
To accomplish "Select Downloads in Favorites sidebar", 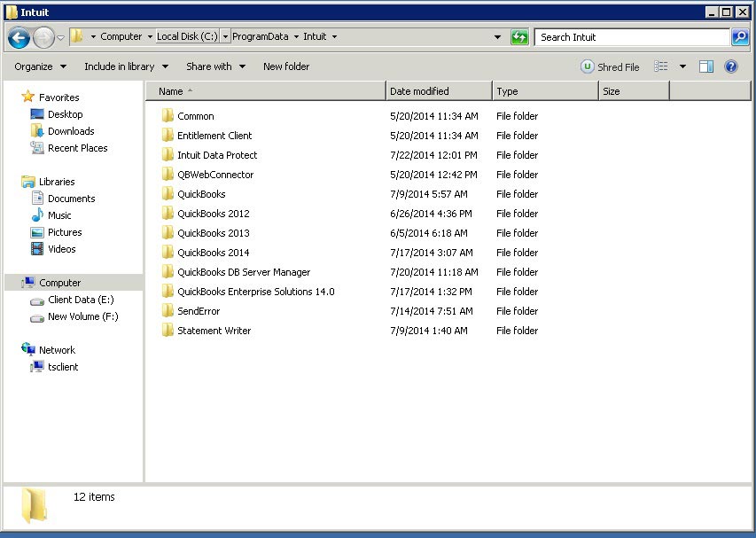I will [71, 131].
